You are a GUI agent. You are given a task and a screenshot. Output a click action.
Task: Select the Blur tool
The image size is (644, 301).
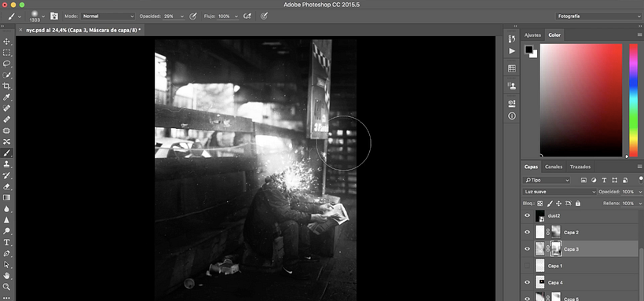coord(6,208)
